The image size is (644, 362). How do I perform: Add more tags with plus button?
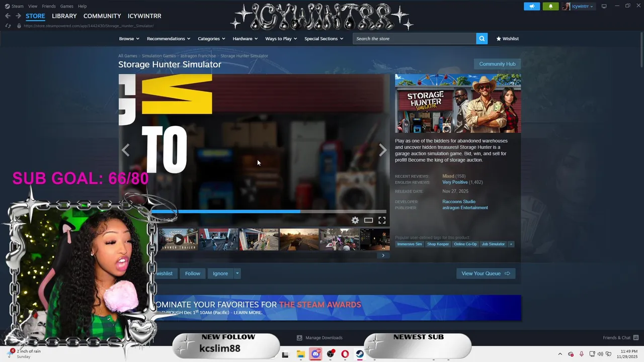click(x=511, y=244)
